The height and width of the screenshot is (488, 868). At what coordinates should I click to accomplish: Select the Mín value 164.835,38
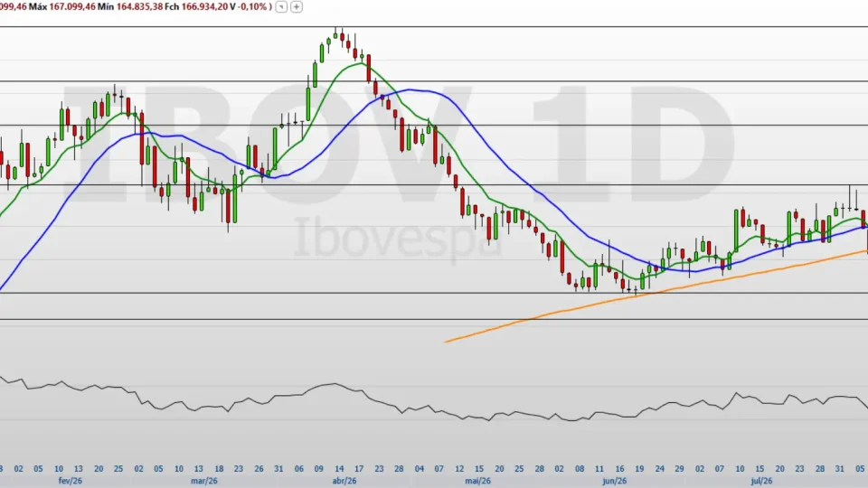tap(139, 6)
